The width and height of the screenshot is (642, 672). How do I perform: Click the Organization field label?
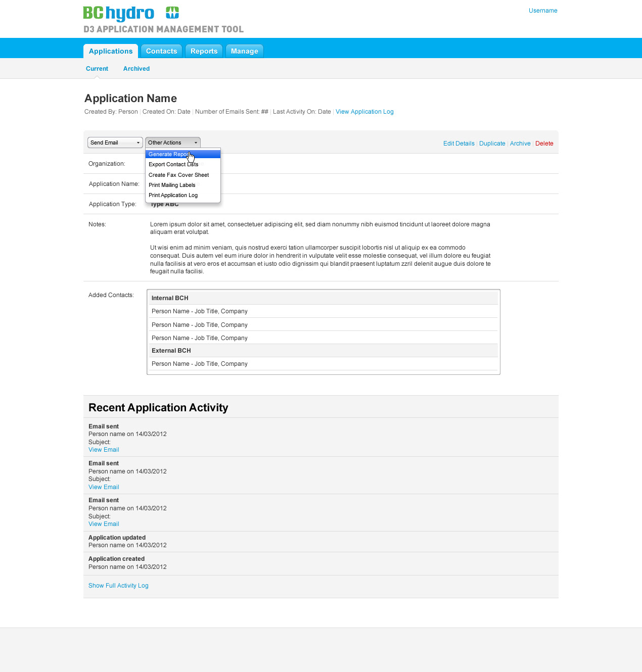click(x=107, y=164)
